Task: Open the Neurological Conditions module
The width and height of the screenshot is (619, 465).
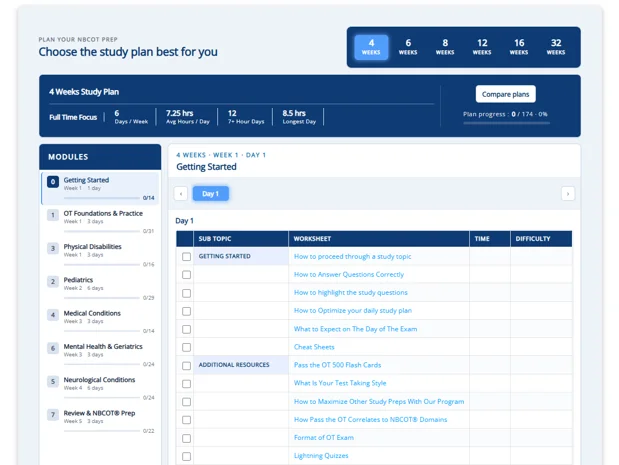Action: [100, 388]
